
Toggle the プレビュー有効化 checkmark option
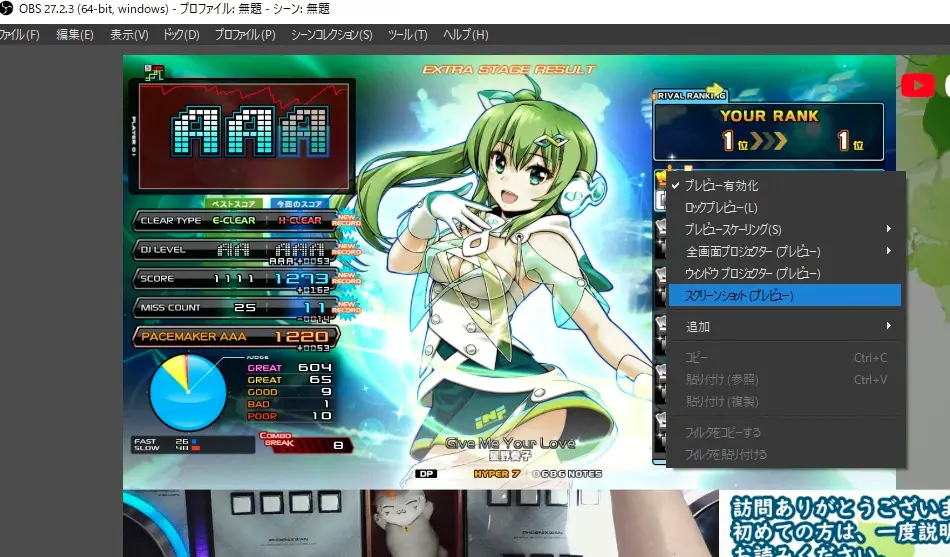[x=720, y=186]
